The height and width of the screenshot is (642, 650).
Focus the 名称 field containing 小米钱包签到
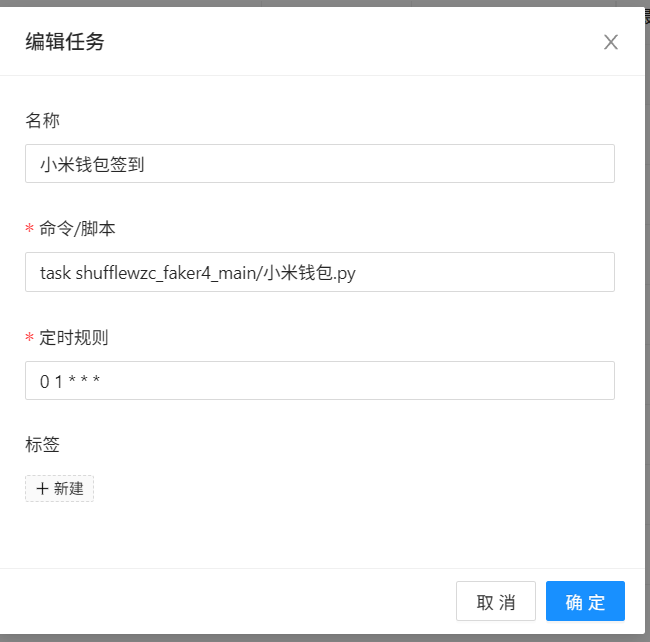point(320,163)
